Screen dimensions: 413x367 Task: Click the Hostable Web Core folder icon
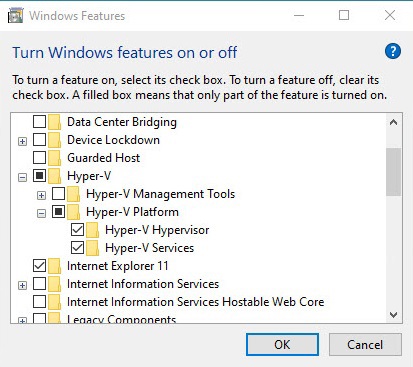coord(55,302)
